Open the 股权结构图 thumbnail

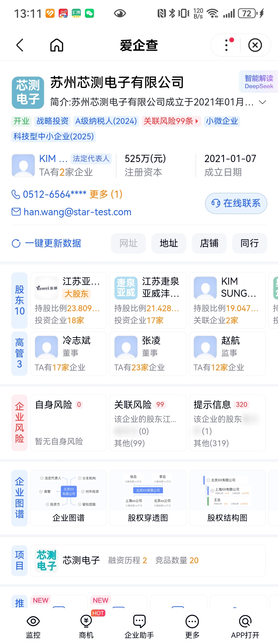[x=227, y=498]
